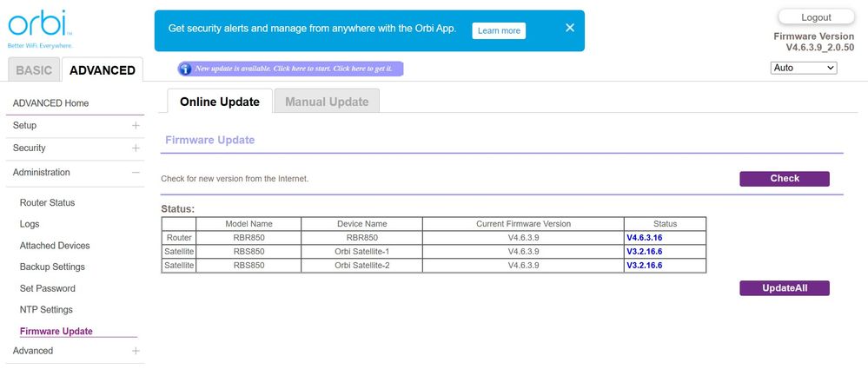This screenshot has height=369, width=868.
Task: Open Attached Devices in the sidebar
Action: 55,246
